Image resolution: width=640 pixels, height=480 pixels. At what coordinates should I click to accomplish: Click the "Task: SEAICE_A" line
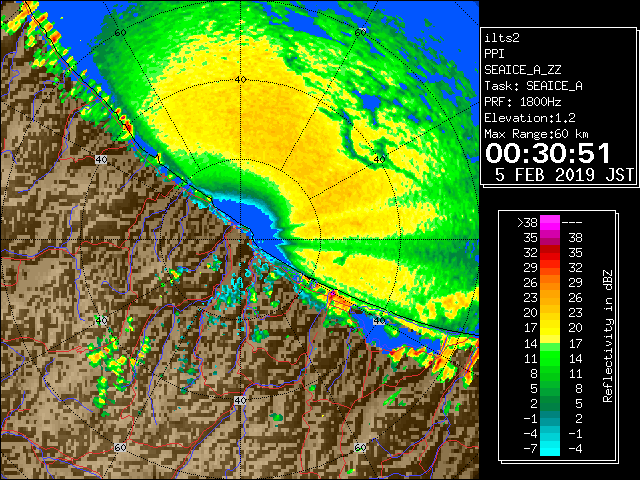[533, 86]
